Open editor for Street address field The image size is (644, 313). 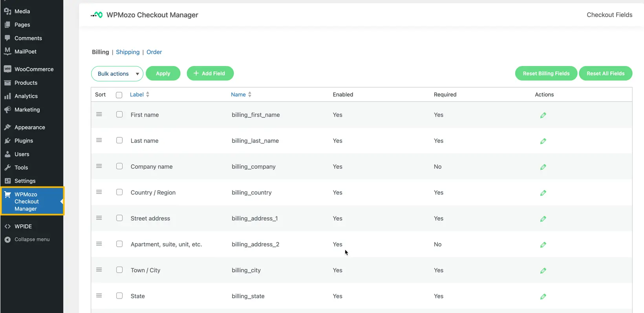543,219
